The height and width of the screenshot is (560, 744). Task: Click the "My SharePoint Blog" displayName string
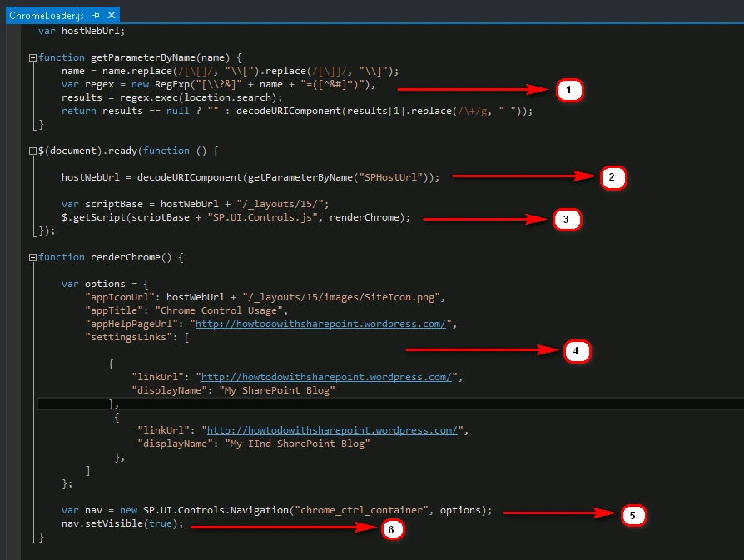277,390
